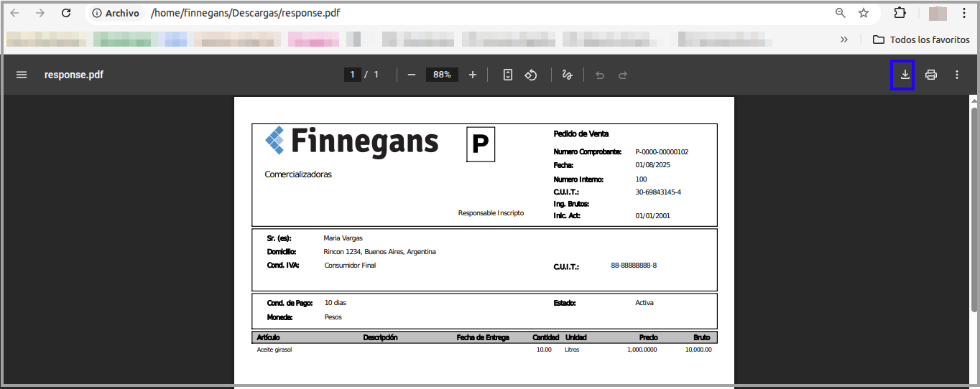
Task: Click the "Litros" unit value
Action: (572, 350)
